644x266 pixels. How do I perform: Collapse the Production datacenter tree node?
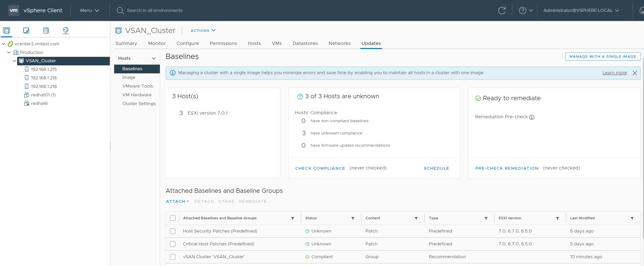click(9, 52)
